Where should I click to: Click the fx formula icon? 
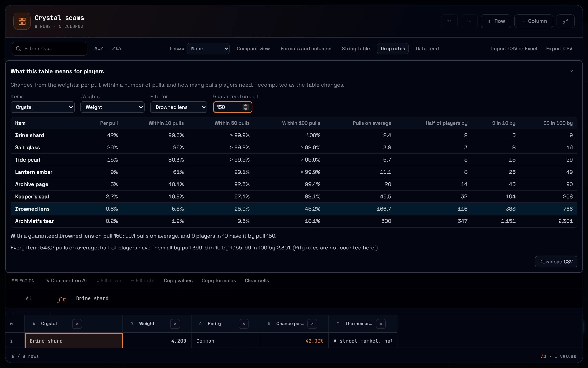(x=61, y=299)
